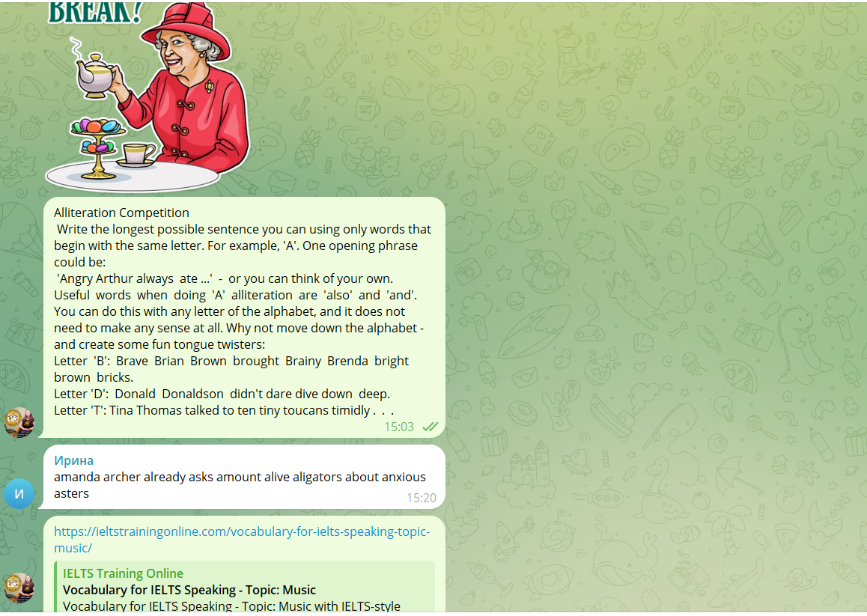The image size is (867, 616).
Task: Click the 15:03 message timestamp
Action: pos(398,427)
